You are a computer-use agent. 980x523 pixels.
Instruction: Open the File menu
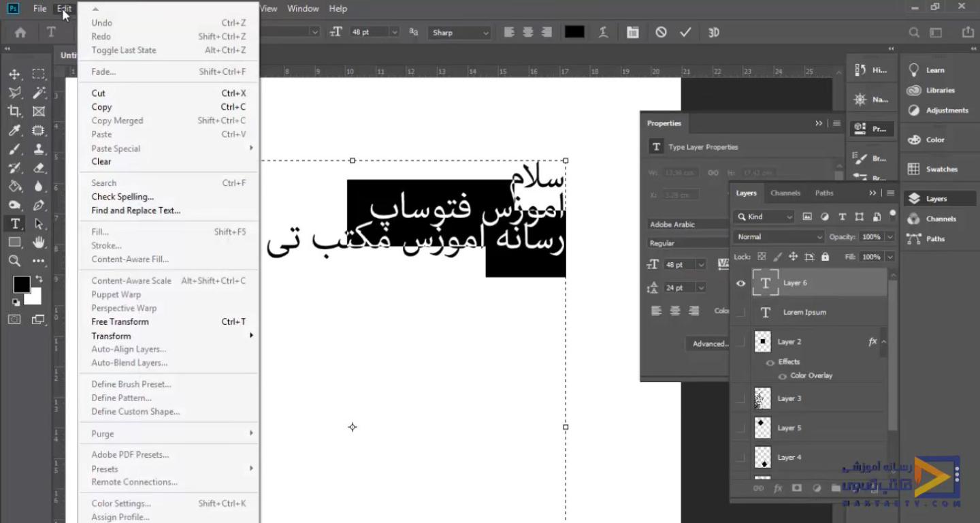[40, 9]
